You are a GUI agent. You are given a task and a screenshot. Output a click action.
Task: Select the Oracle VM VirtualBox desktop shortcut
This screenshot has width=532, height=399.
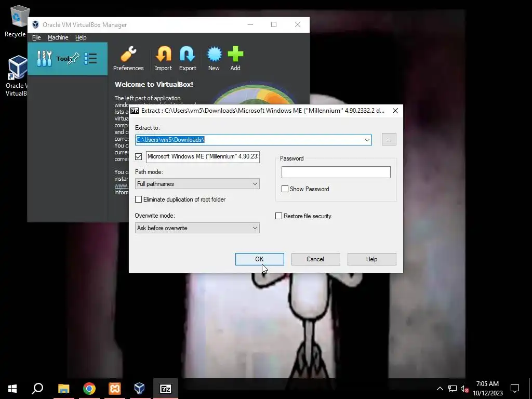[16, 76]
